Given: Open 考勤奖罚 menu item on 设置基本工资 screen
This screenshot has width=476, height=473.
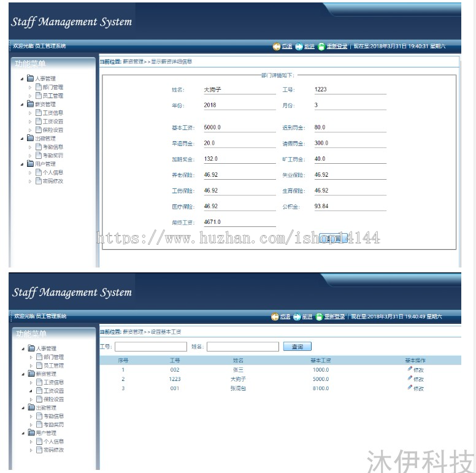Looking at the screenshot, I should pyautogui.click(x=54, y=425).
